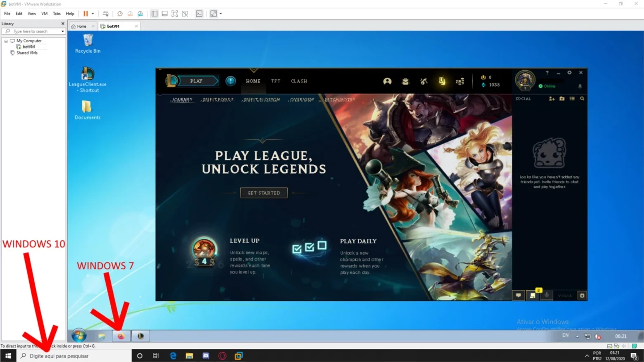
Task: Open VMware snapshot manager
Action: (x=140, y=14)
